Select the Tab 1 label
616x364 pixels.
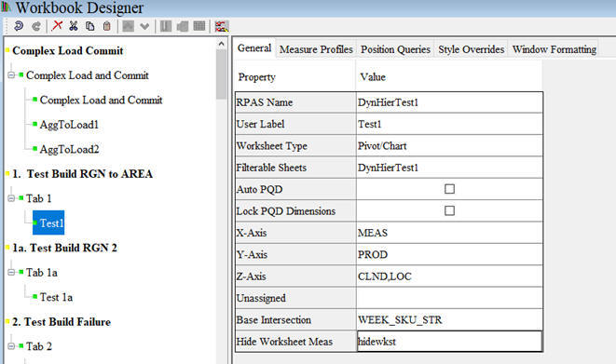[x=38, y=198]
